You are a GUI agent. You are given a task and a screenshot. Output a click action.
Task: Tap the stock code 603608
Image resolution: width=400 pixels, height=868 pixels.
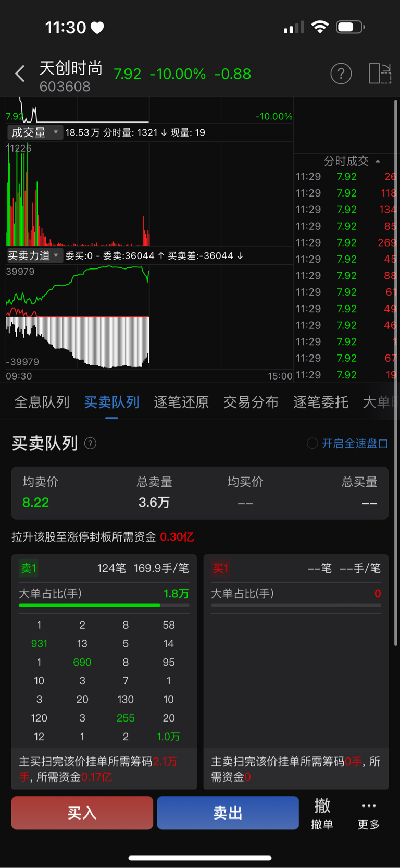65,87
